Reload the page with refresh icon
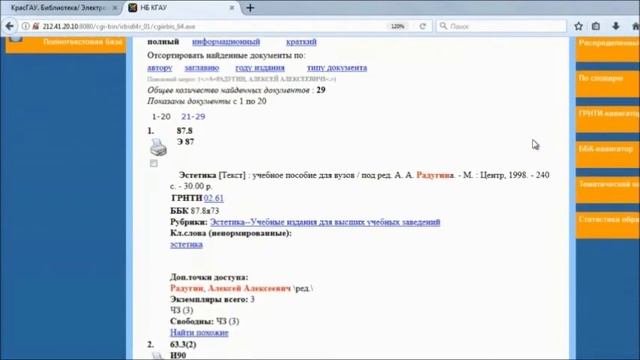The image size is (640, 360). click(422, 26)
